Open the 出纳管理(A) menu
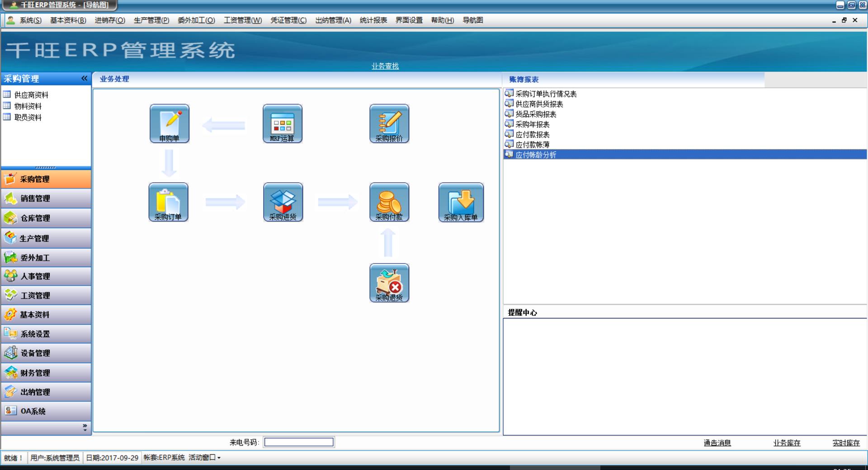This screenshot has width=868, height=470. 333,20
